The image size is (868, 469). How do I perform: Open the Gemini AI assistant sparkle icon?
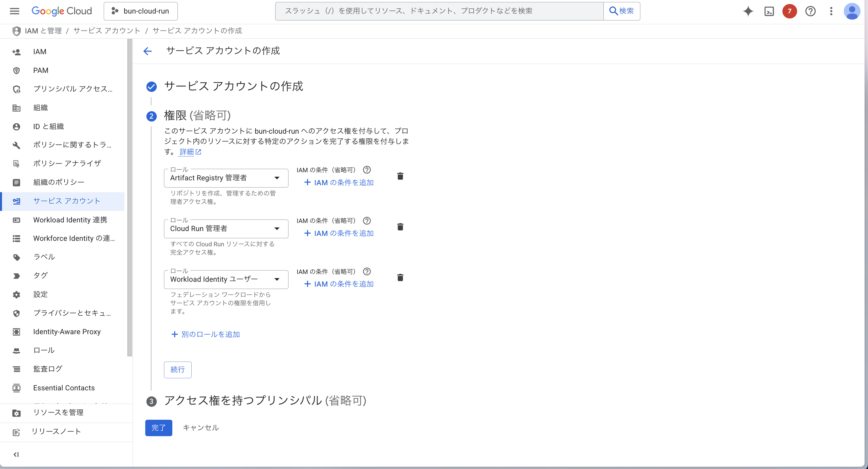click(748, 11)
